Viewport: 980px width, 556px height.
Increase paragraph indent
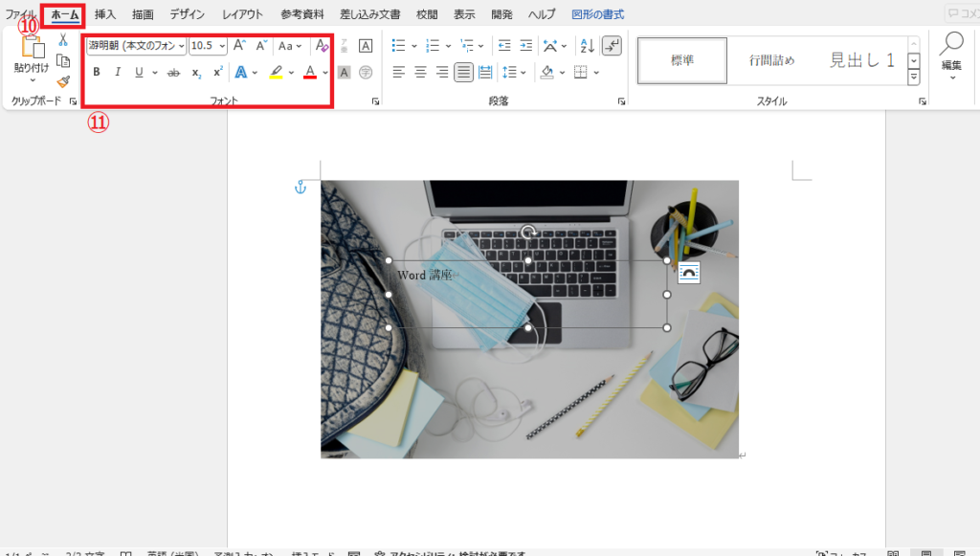(x=526, y=46)
